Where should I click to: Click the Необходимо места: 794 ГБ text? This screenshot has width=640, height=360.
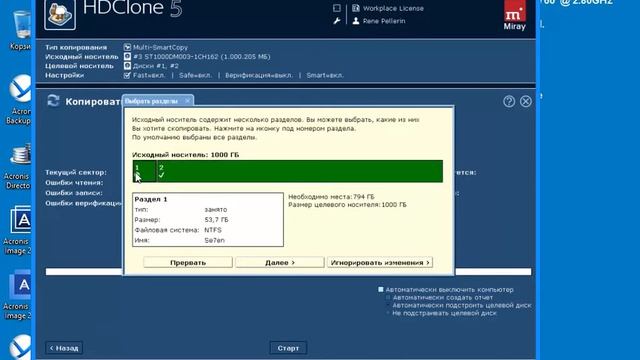tap(331, 197)
